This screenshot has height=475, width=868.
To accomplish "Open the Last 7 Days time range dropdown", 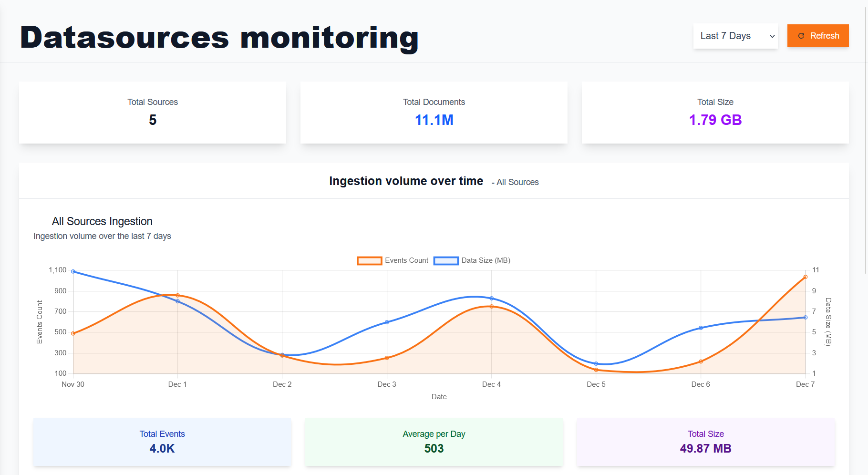I will 735,36.
